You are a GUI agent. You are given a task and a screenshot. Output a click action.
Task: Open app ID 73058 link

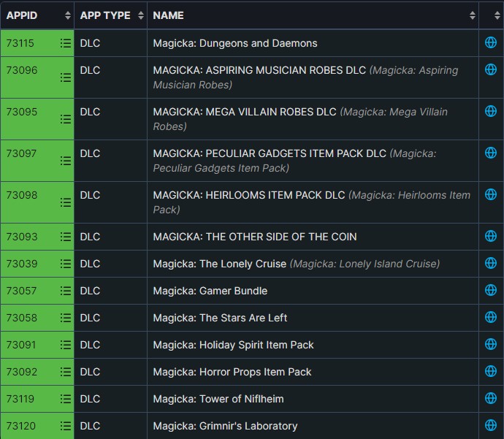(21, 318)
